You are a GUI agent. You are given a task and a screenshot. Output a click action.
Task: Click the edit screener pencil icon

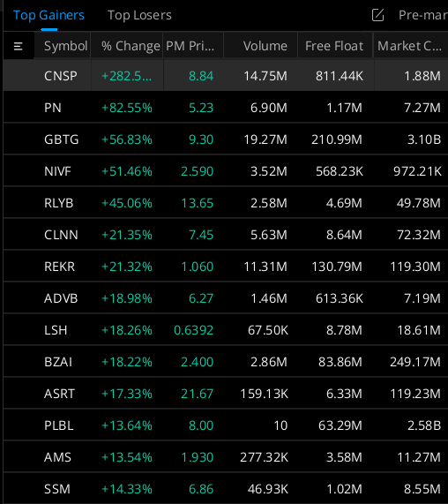pyautogui.click(x=377, y=15)
